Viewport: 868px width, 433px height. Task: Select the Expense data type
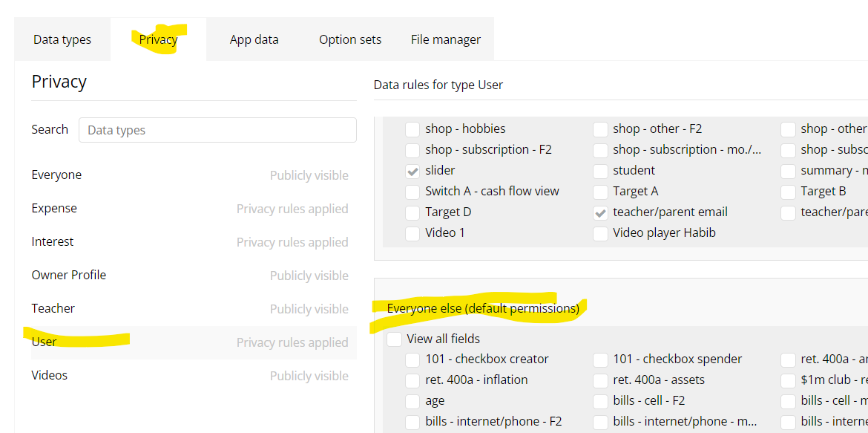(x=54, y=209)
